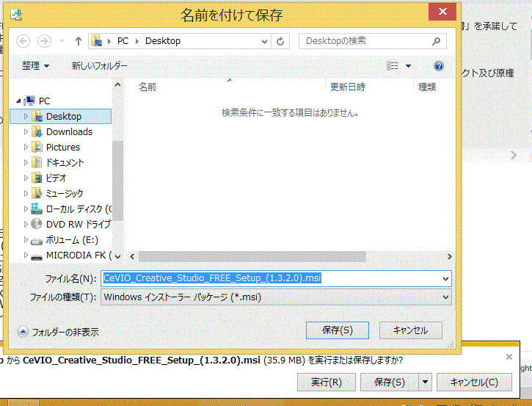
Task: Click 保存(S) in the save dialog
Action: click(x=338, y=330)
